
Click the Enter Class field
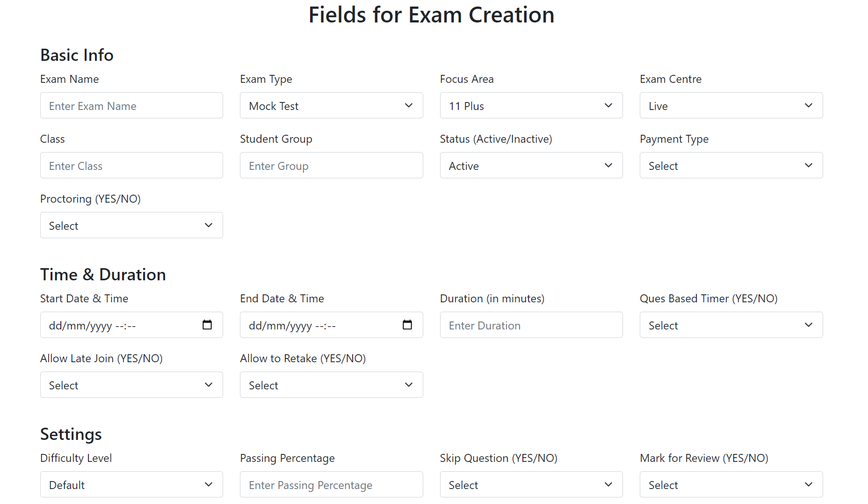131,165
